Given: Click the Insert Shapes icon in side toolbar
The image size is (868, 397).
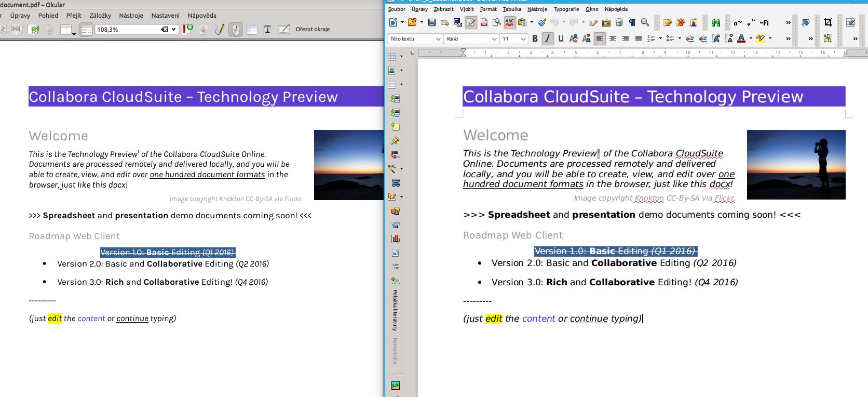Looking at the screenshot, I should point(396,211).
